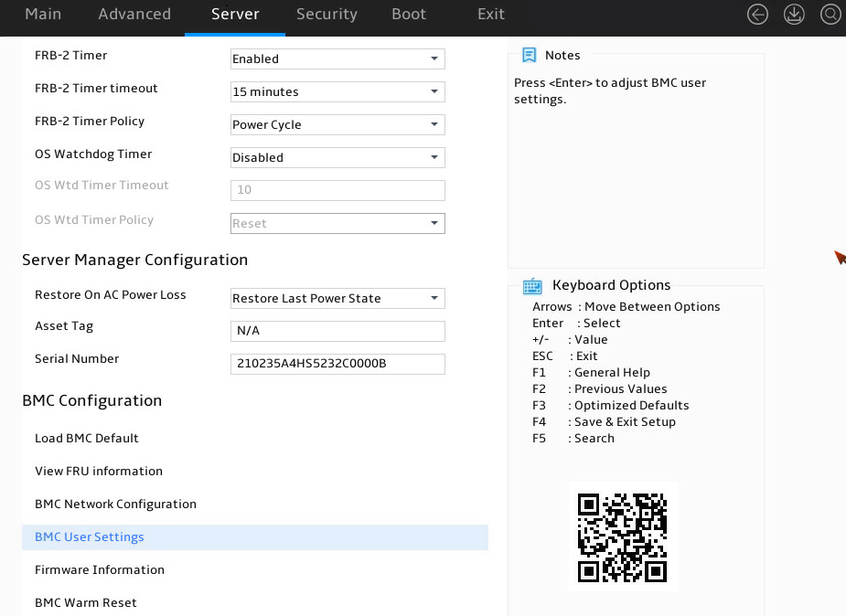This screenshot has width=846, height=616.
Task: Click the Notes panel icon
Action: (530, 55)
